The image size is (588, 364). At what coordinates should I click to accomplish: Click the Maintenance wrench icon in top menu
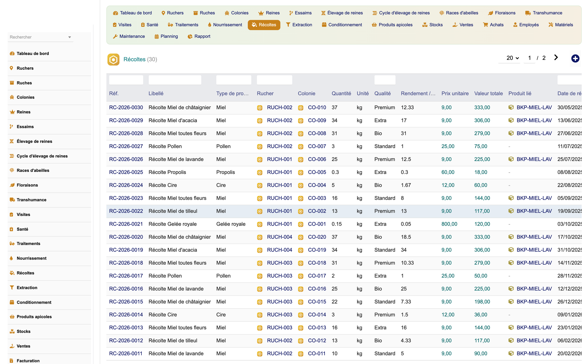coord(115,37)
